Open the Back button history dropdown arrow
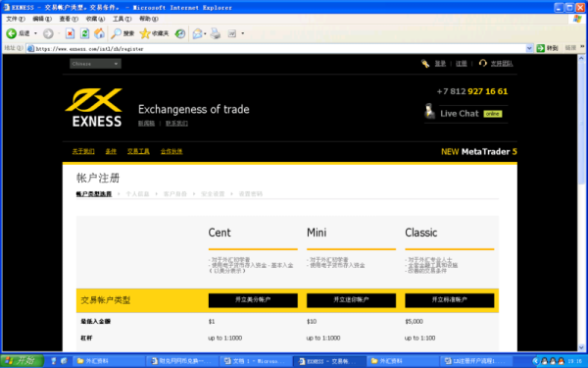This screenshot has height=368, width=588. coord(35,33)
